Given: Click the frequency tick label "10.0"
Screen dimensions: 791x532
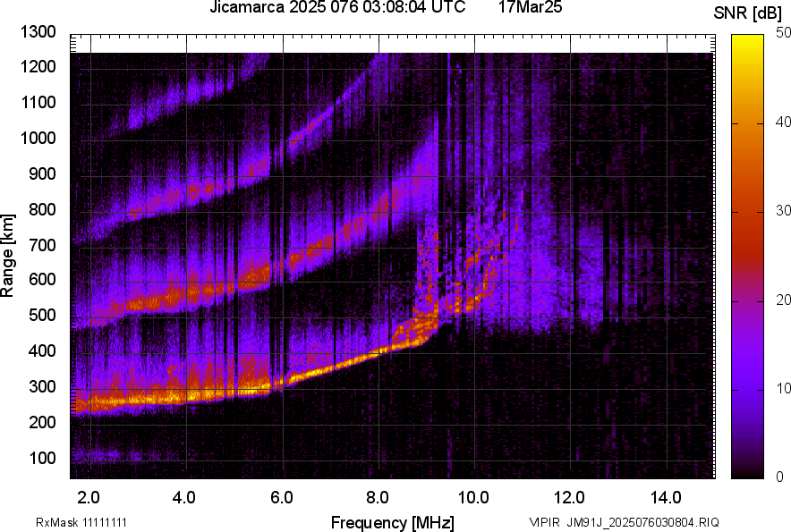Looking at the screenshot, I should click(473, 498).
